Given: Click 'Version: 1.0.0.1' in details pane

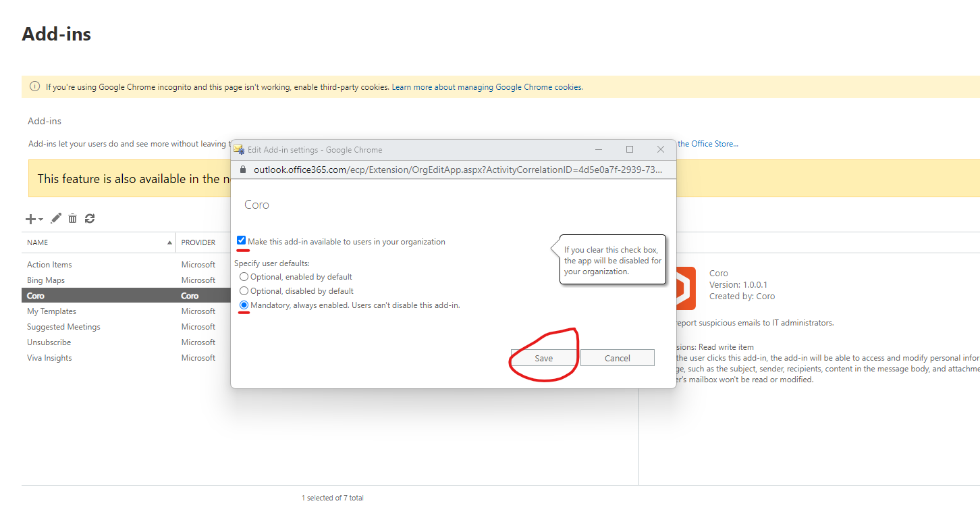Looking at the screenshot, I should (738, 285).
